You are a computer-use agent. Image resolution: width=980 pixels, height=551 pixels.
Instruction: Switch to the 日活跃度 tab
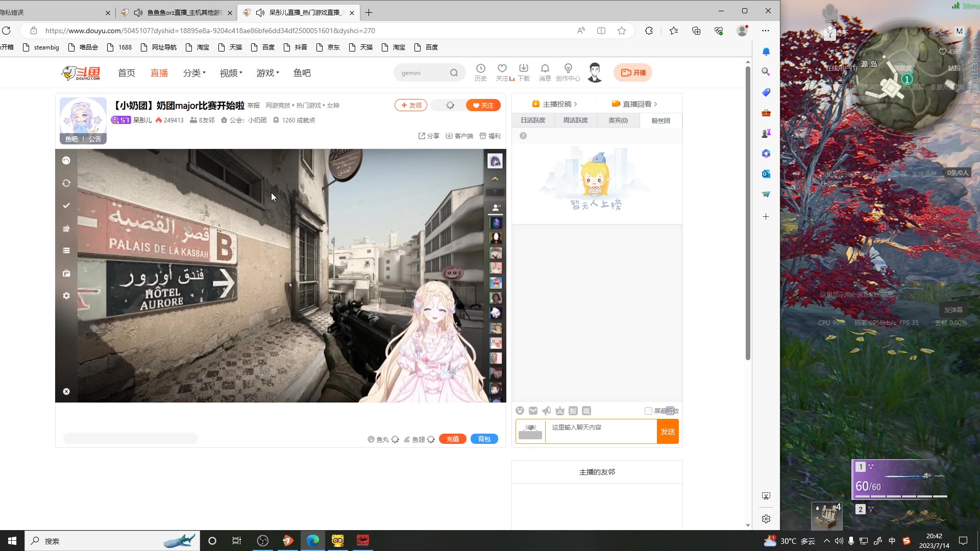[x=533, y=120]
